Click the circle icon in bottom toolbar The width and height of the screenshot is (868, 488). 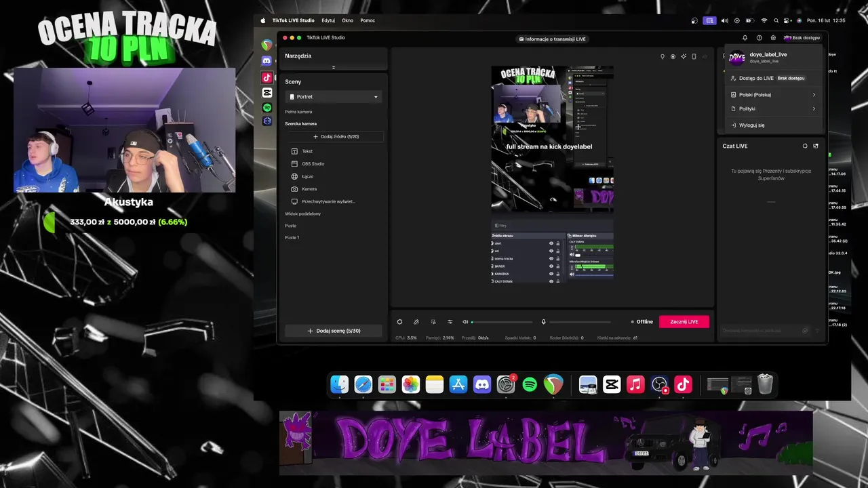(399, 322)
